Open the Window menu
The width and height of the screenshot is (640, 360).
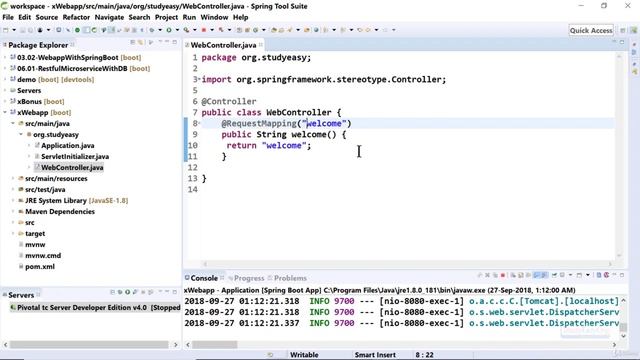(x=214, y=17)
